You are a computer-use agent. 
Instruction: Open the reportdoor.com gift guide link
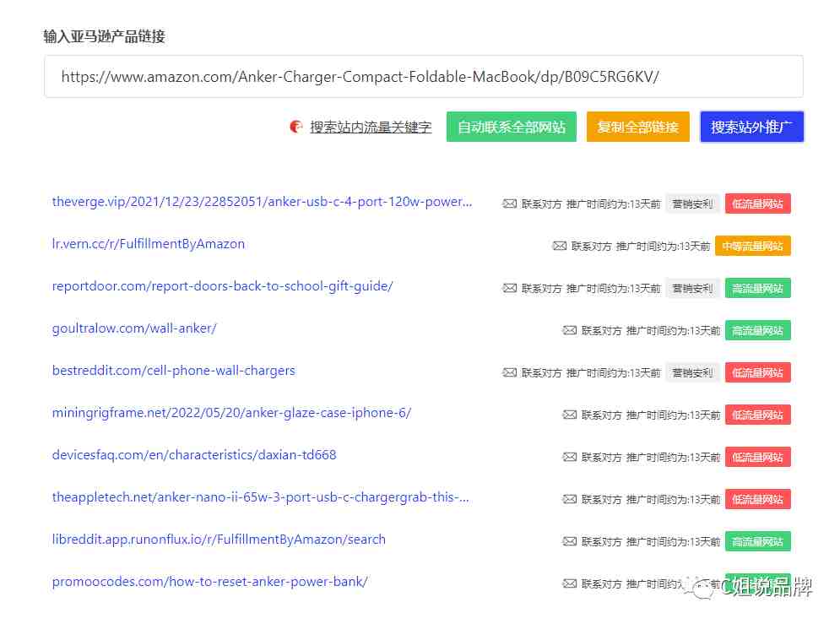(222, 286)
